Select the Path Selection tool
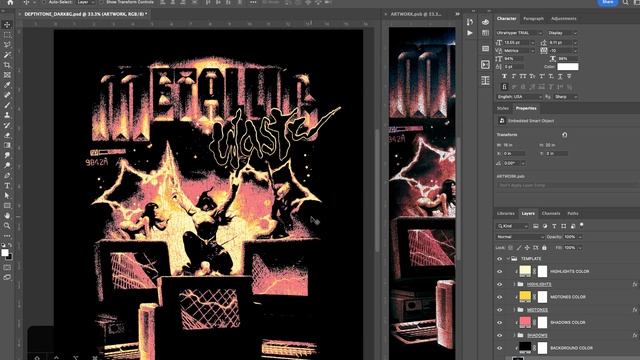The width and height of the screenshot is (640, 360). (7, 196)
